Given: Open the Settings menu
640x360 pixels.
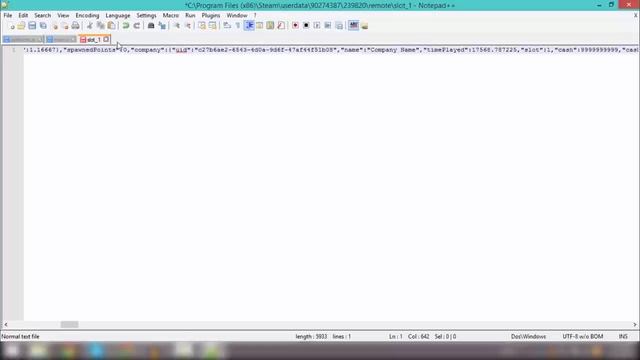Looking at the screenshot, I should [146, 16].
